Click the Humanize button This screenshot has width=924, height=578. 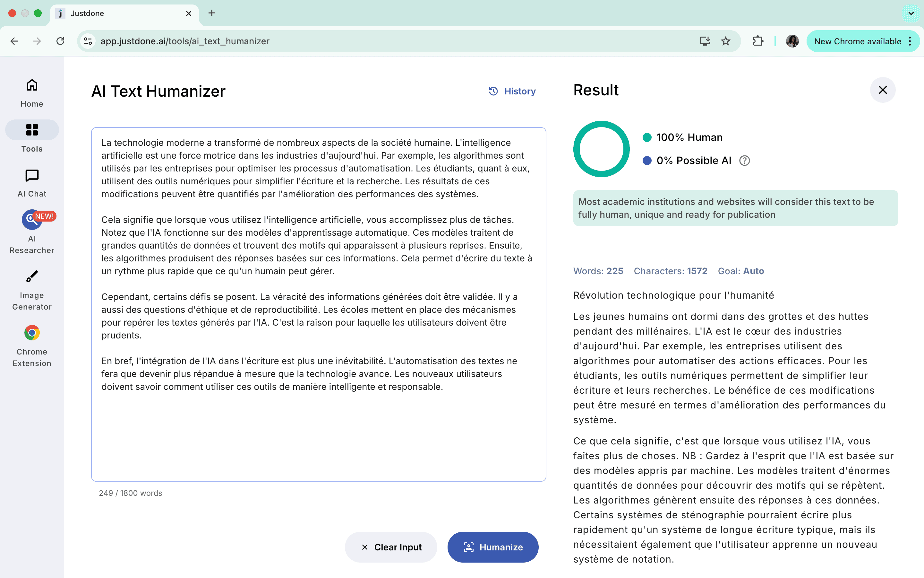click(493, 547)
